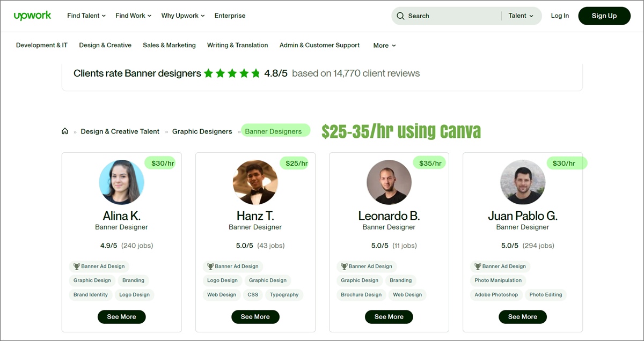644x341 pixels.
Task: Click the trophy icon on Hanz's skill badge
Action: coord(210,266)
